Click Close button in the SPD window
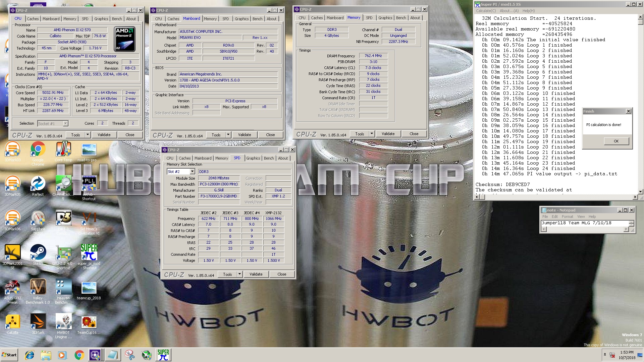This screenshot has height=362, width=644. coord(282,274)
